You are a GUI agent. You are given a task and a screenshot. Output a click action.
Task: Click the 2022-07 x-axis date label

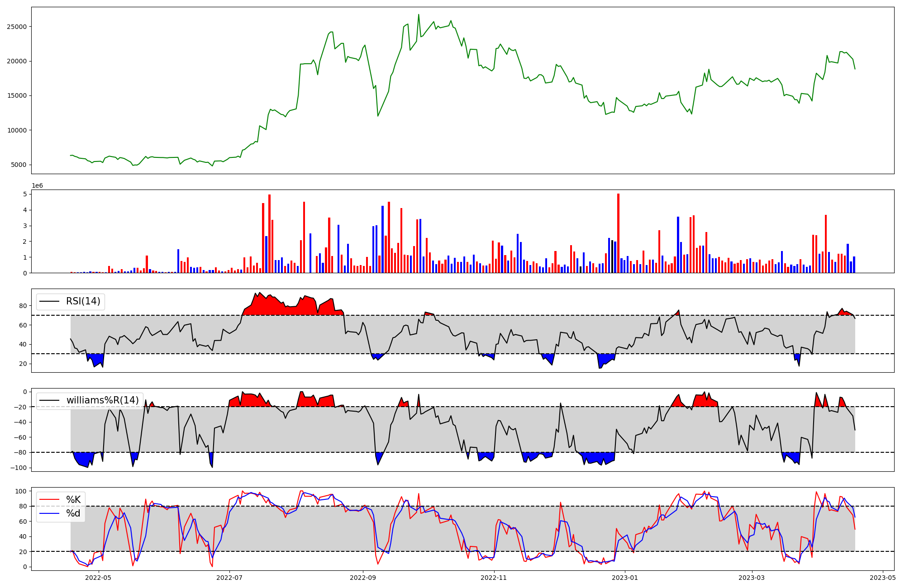point(229,578)
